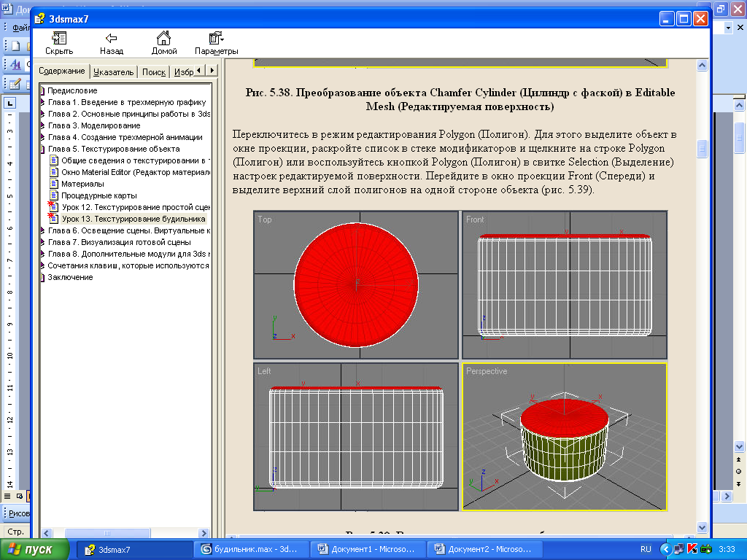The height and width of the screenshot is (560, 747).
Task: Open the Избр favorites tab
Action: 183,72
